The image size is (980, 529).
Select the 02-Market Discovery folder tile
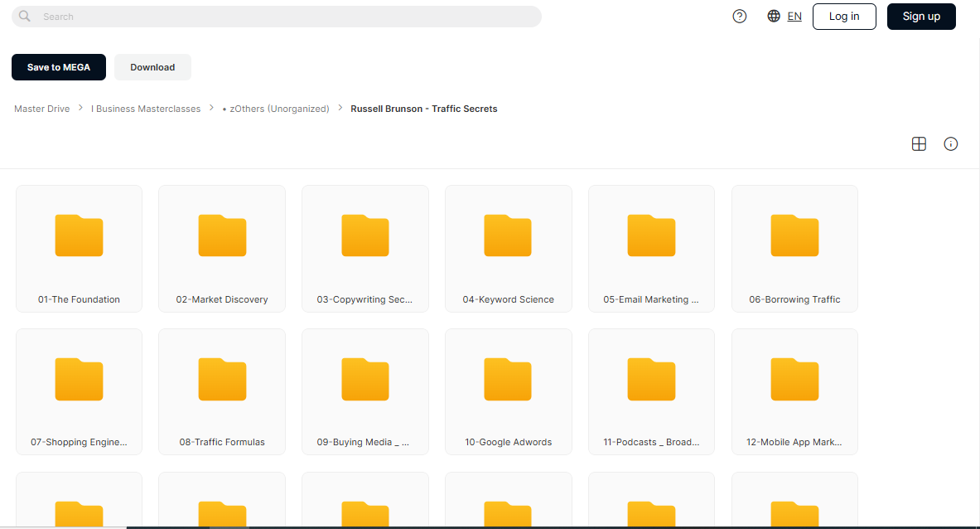tap(222, 248)
